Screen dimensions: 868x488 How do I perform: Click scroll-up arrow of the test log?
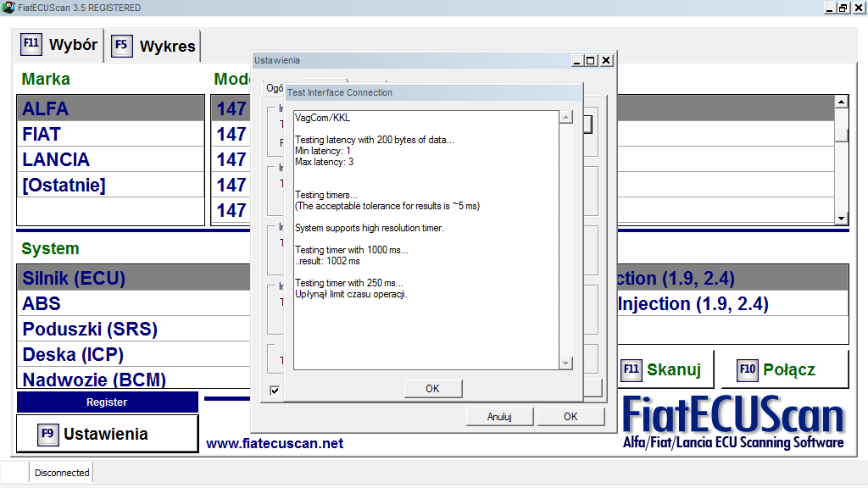565,117
